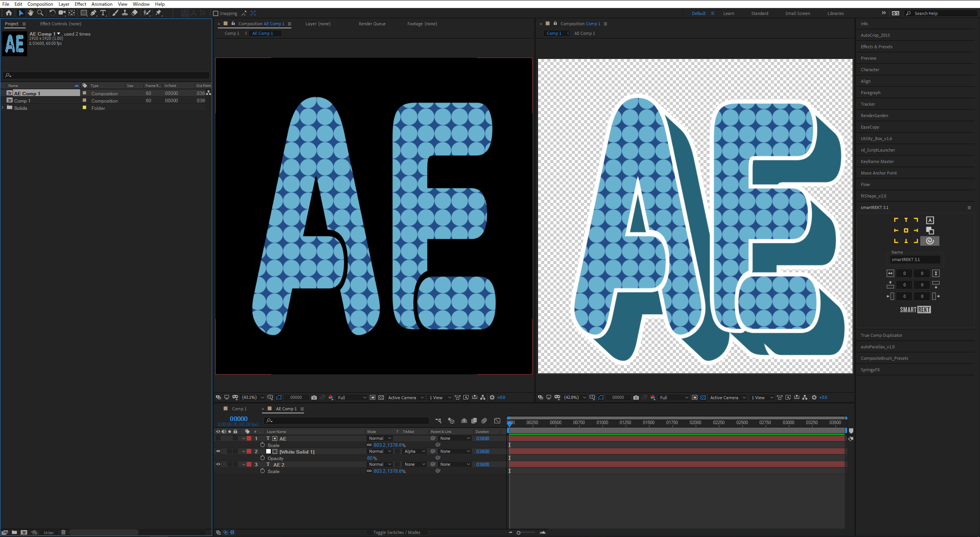Select the Pen tool
This screenshot has height=537, width=980.
click(x=93, y=13)
